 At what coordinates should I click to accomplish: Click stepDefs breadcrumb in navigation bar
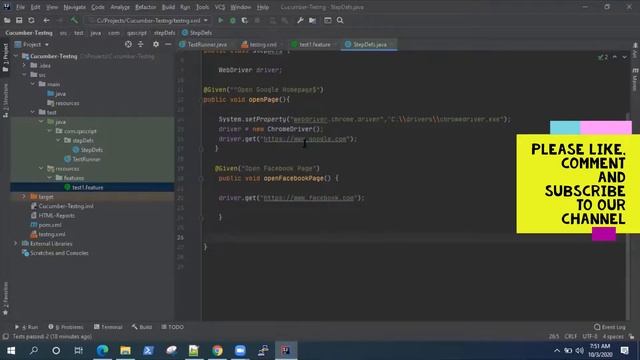pyautogui.click(x=164, y=33)
